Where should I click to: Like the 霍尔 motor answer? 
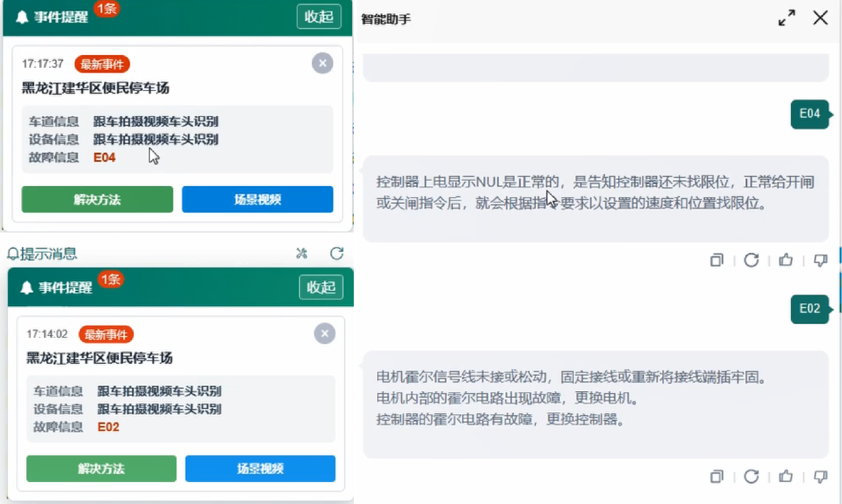(x=786, y=476)
